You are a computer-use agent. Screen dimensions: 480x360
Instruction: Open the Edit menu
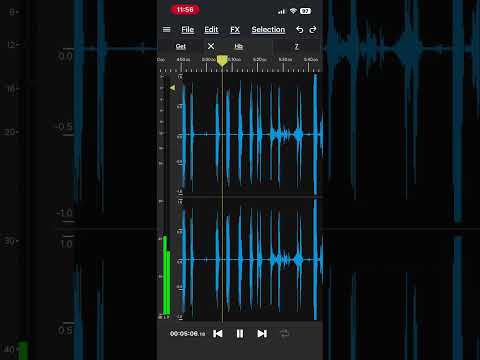(x=211, y=30)
